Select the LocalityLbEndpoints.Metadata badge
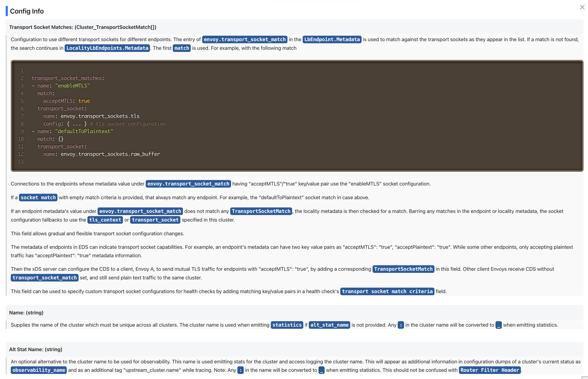 tap(107, 48)
